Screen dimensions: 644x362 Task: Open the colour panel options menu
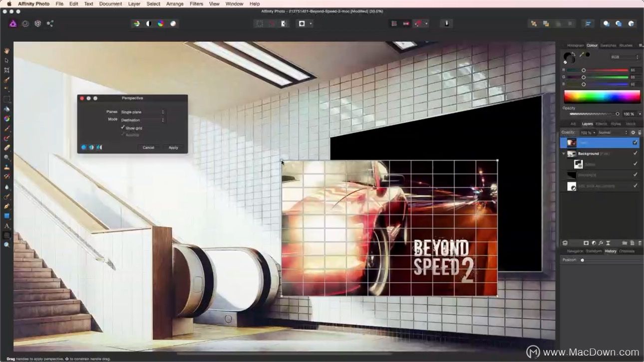click(640, 45)
